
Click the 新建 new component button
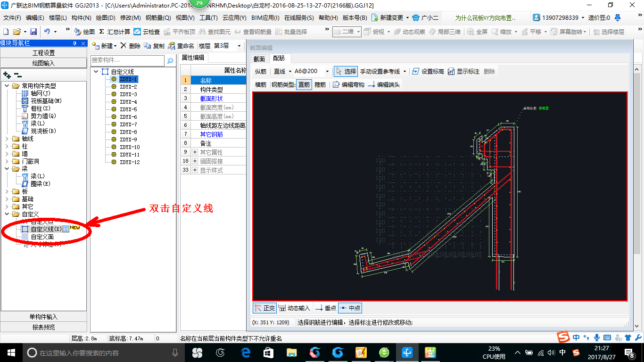[104, 46]
